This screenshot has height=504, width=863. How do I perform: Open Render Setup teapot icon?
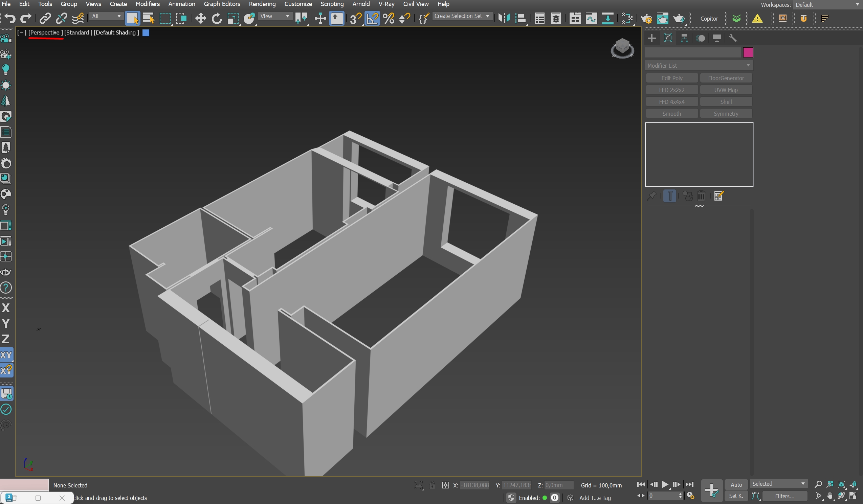pyautogui.click(x=646, y=19)
